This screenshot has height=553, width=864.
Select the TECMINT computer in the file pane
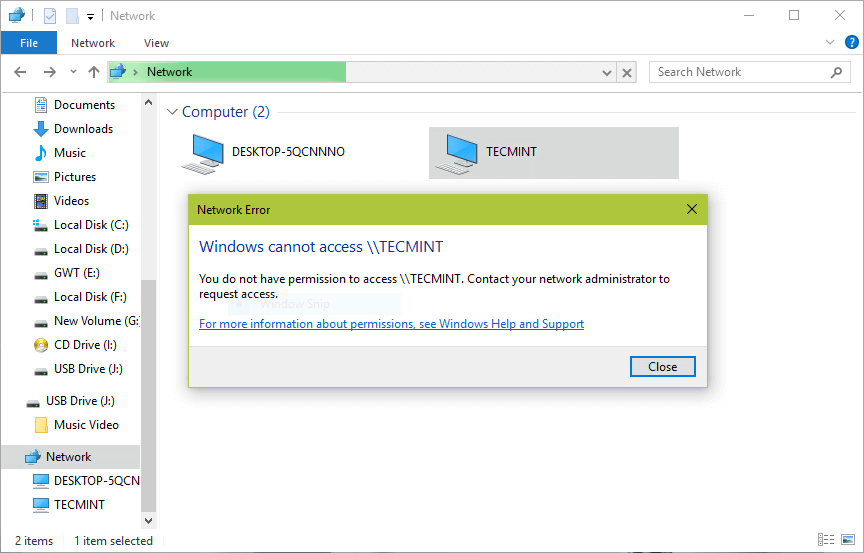click(x=554, y=153)
